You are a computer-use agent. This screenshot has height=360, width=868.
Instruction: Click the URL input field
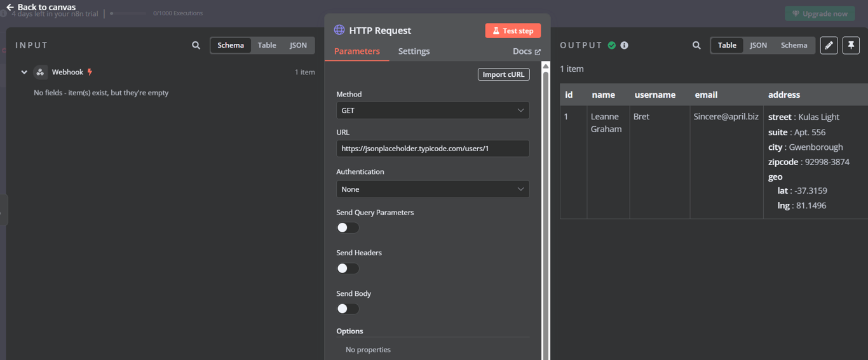(x=433, y=149)
